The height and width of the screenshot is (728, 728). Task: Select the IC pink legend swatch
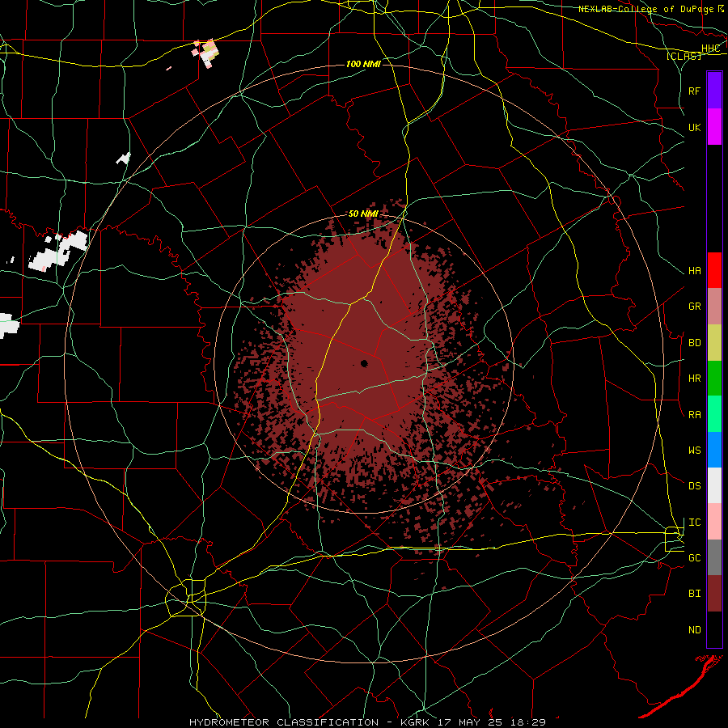[x=714, y=522]
